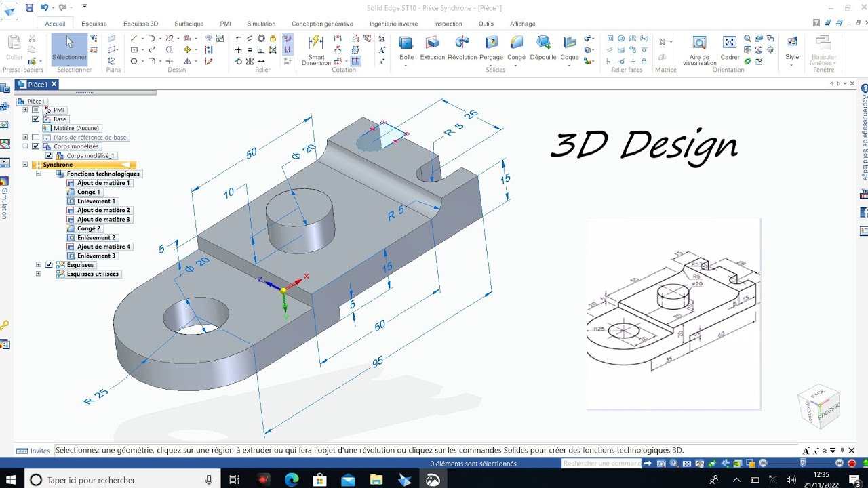
Task: Open the Inspection tab
Action: (448, 24)
